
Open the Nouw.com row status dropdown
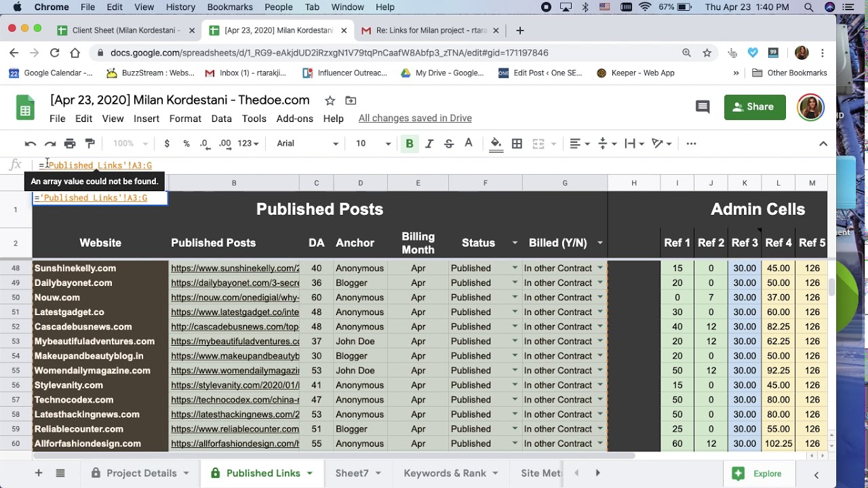tap(515, 298)
